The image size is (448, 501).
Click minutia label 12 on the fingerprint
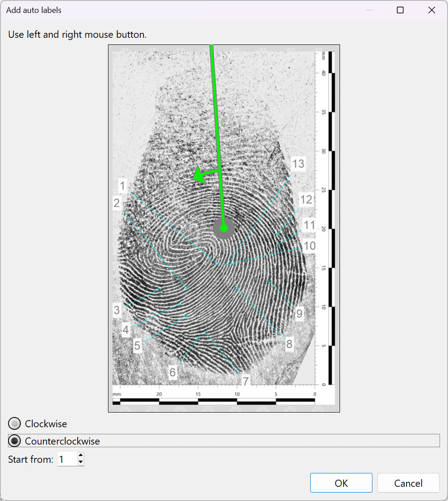(x=306, y=200)
